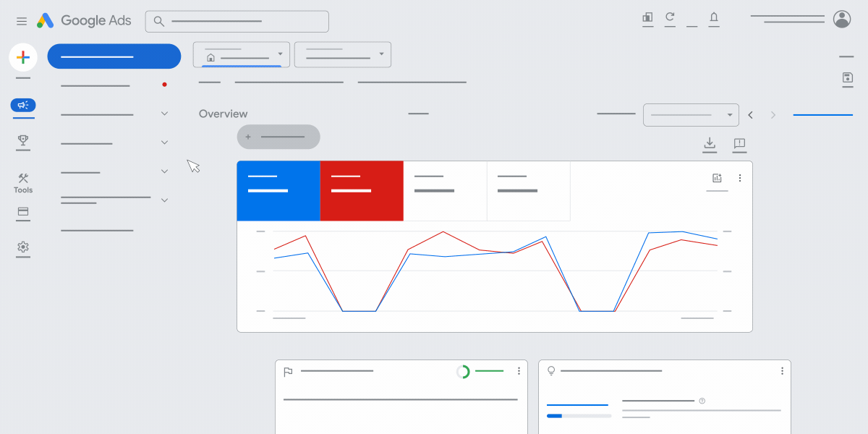Open notifications bell

pos(714,17)
